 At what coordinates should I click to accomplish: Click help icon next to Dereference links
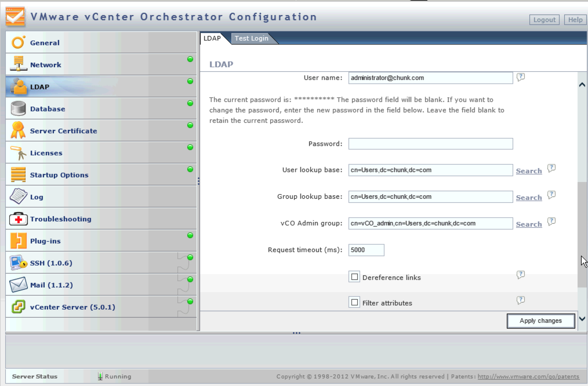point(521,274)
